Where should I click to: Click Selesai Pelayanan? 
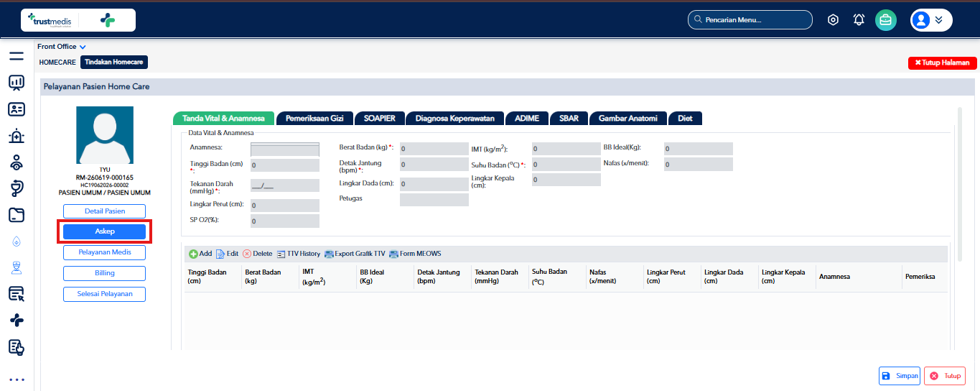(x=105, y=294)
